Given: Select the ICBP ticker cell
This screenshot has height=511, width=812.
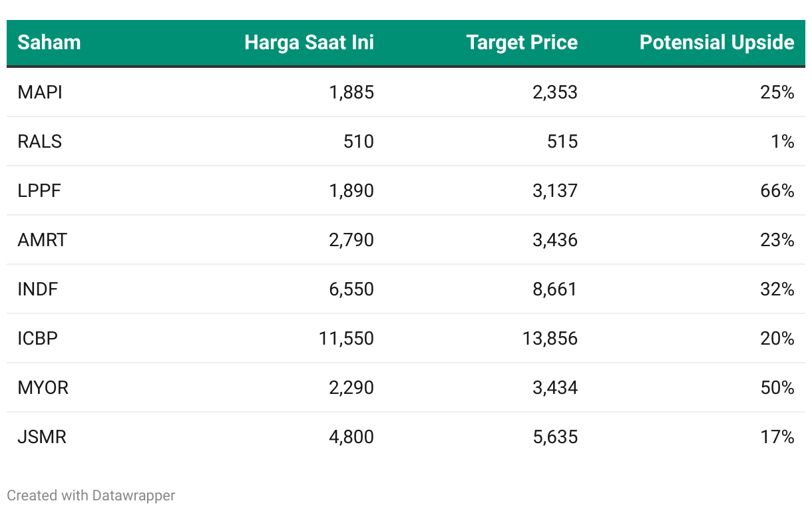Looking at the screenshot, I should pyautogui.click(x=37, y=339).
